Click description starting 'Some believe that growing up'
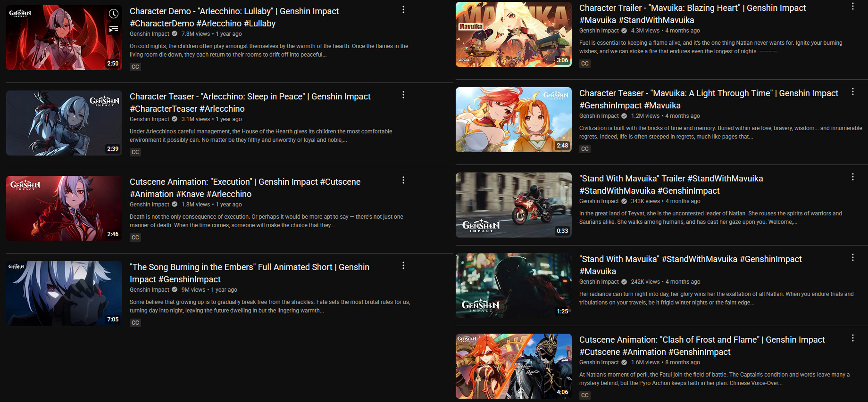 pyautogui.click(x=270, y=306)
